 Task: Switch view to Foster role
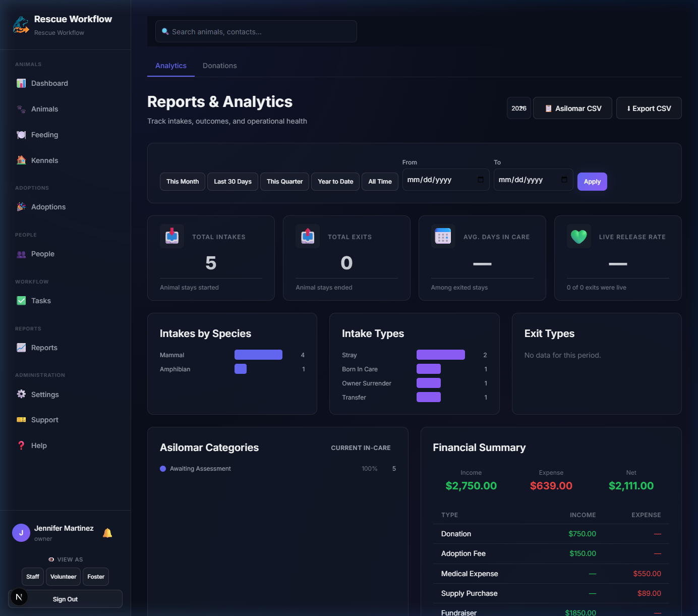(96, 577)
